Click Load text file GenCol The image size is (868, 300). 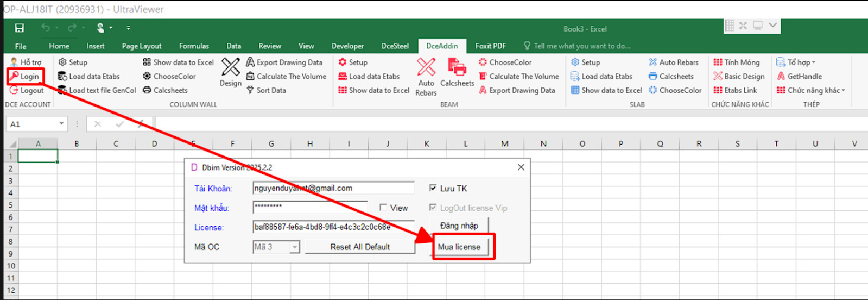[x=97, y=91]
